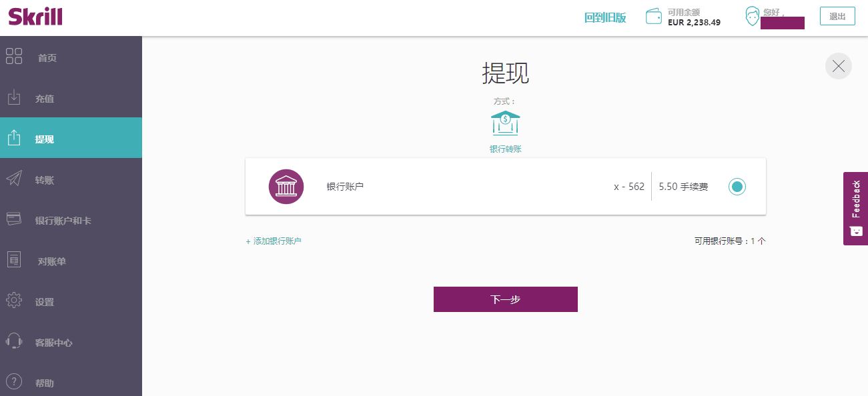Click the 5.50 手续费 fee text
Image resolution: width=868 pixels, height=396 pixels.
point(683,187)
